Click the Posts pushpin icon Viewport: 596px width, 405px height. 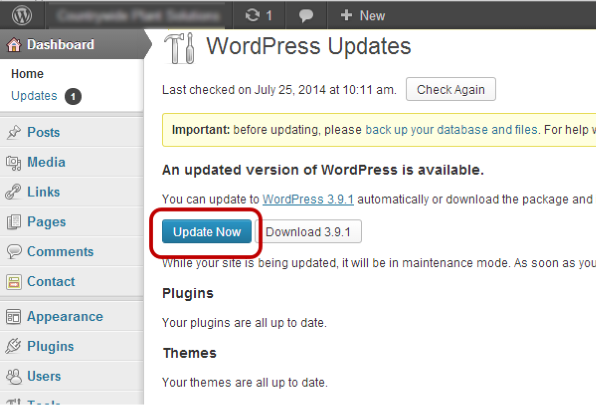(14, 132)
